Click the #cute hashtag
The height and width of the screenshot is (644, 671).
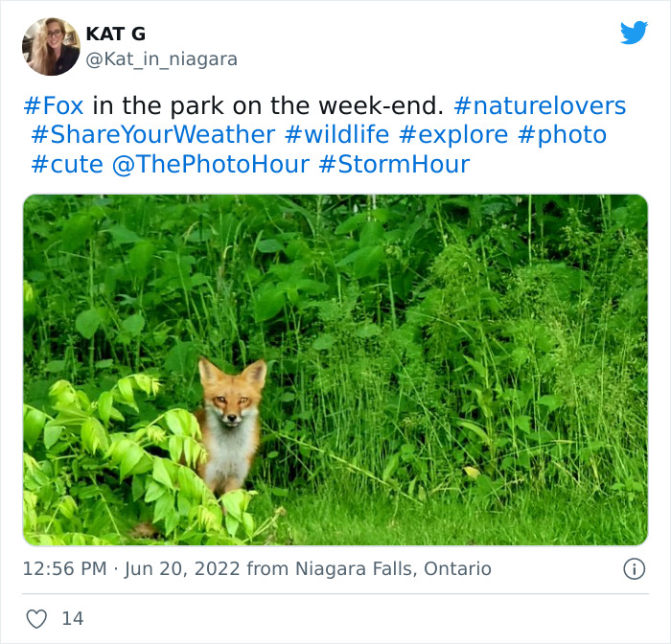click(x=67, y=164)
